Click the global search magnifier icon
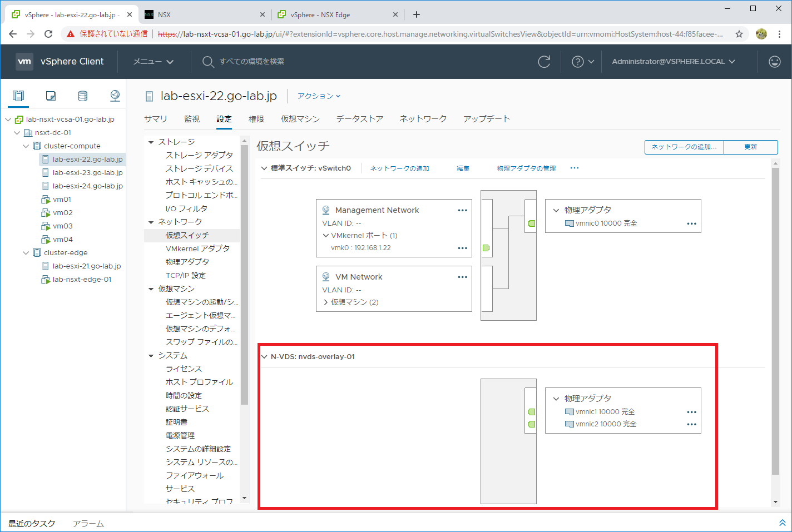This screenshot has height=532, width=792. 208,62
